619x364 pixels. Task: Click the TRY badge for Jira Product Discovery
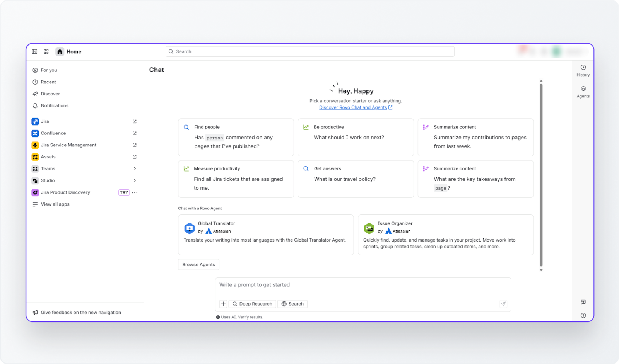124,192
